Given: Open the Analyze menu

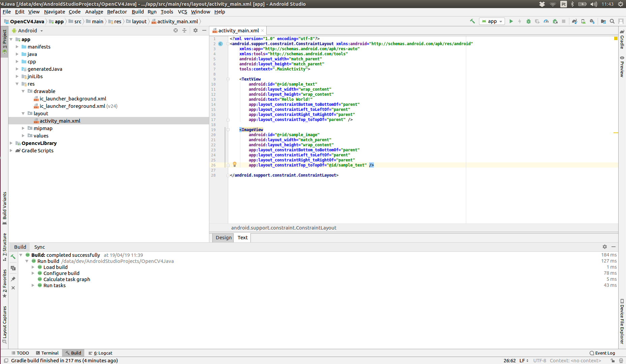Looking at the screenshot, I should [x=94, y=12].
